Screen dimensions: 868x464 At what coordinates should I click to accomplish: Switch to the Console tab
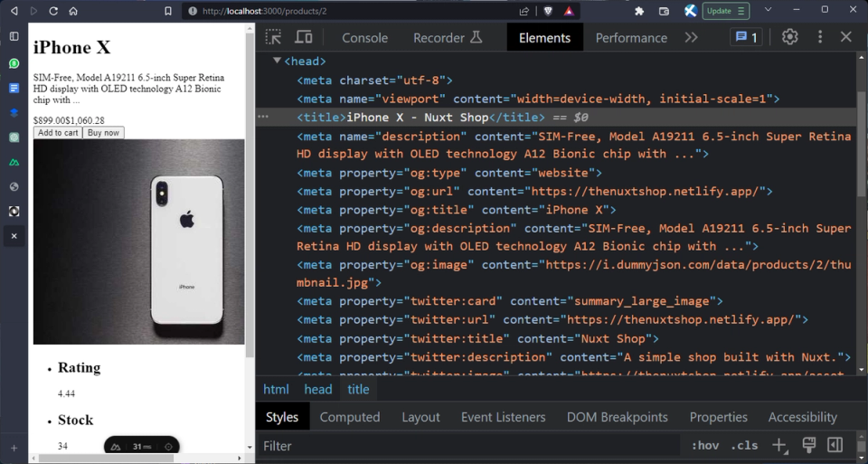pyautogui.click(x=364, y=37)
